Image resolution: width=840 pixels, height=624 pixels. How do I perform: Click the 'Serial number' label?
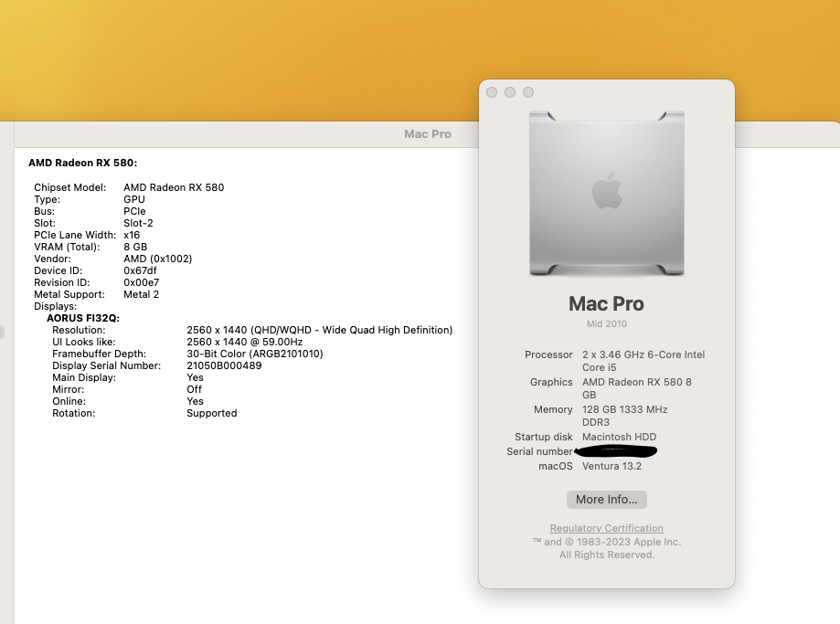tap(539, 451)
